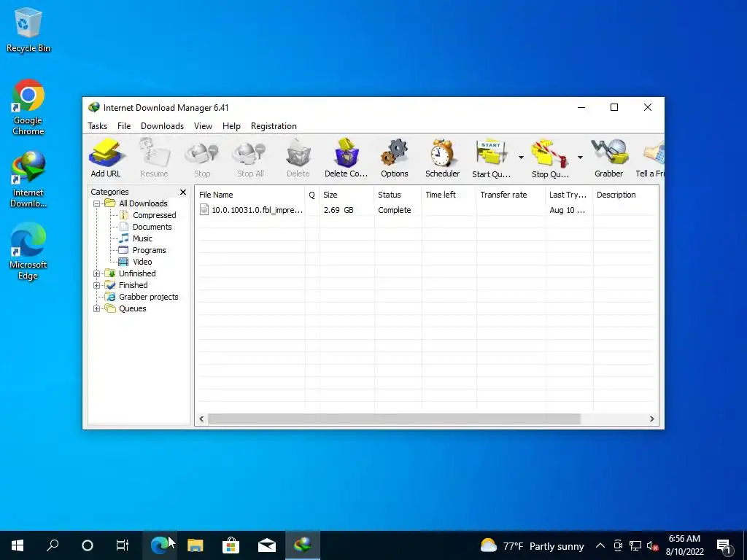The width and height of the screenshot is (747, 560).
Task: Click the download list horizontal scrollbar thumb
Action: pos(395,419)
